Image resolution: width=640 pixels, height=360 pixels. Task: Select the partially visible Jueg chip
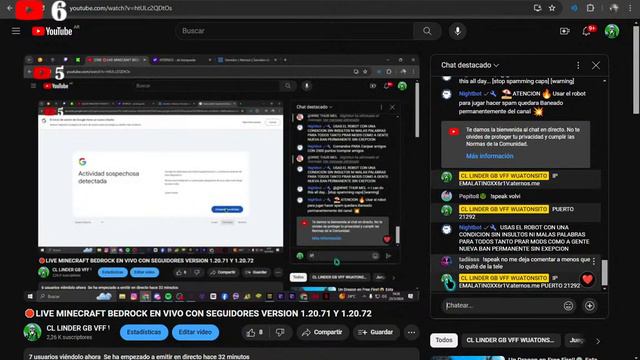pos(576,340)
